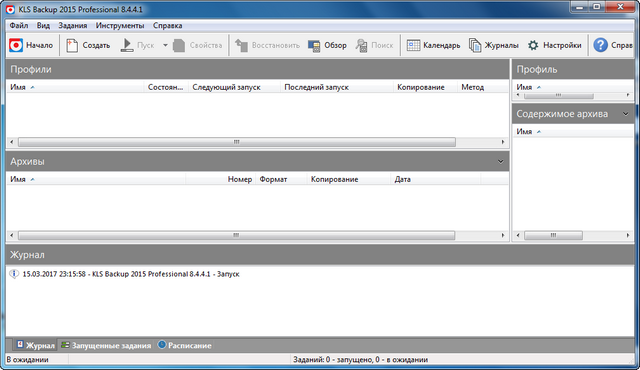Viewport: 640px width, 370px height.
Task: Switch to the Расписание tab
Action: (x=185, y=345)
